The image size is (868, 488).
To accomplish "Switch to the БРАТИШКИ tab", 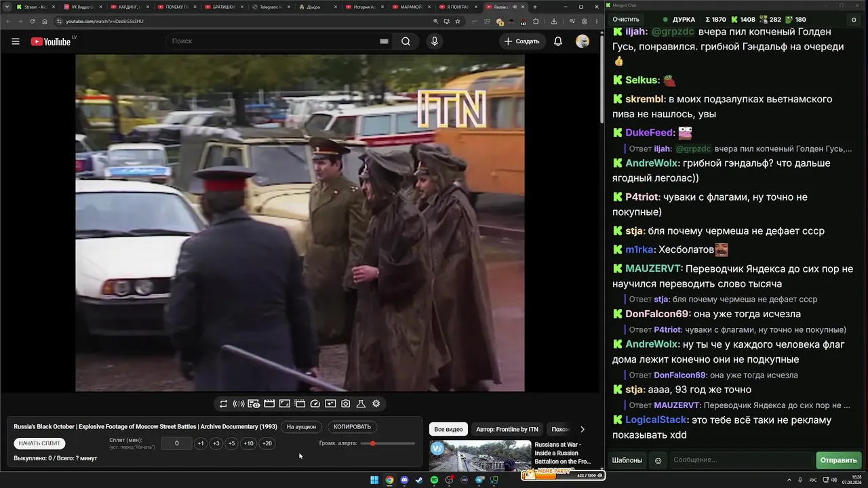I will pyautogui.click(x=224, y=7).
